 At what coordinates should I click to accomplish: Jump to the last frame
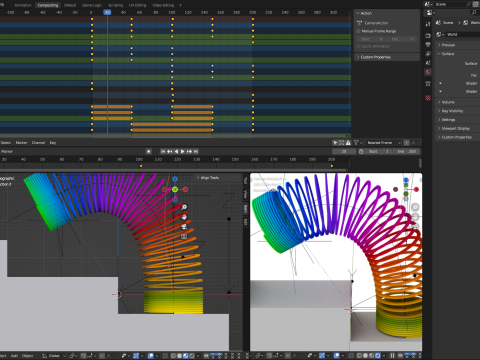(196, 151)
